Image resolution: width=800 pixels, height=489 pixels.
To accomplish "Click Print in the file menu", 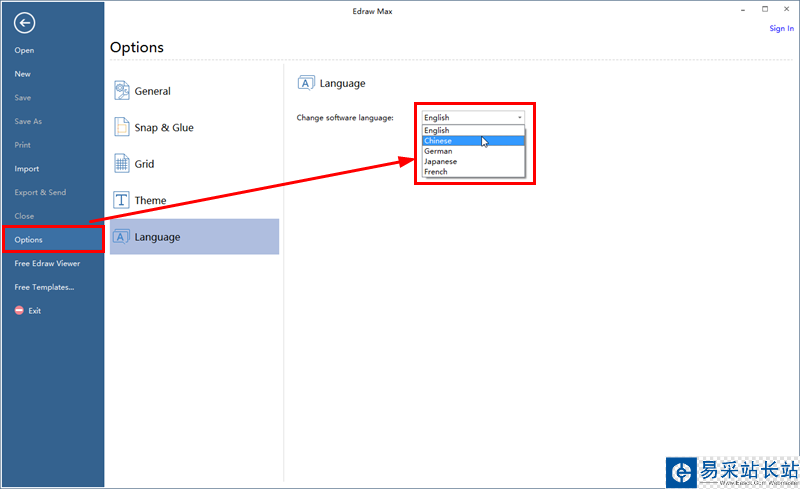I will 22,145.
